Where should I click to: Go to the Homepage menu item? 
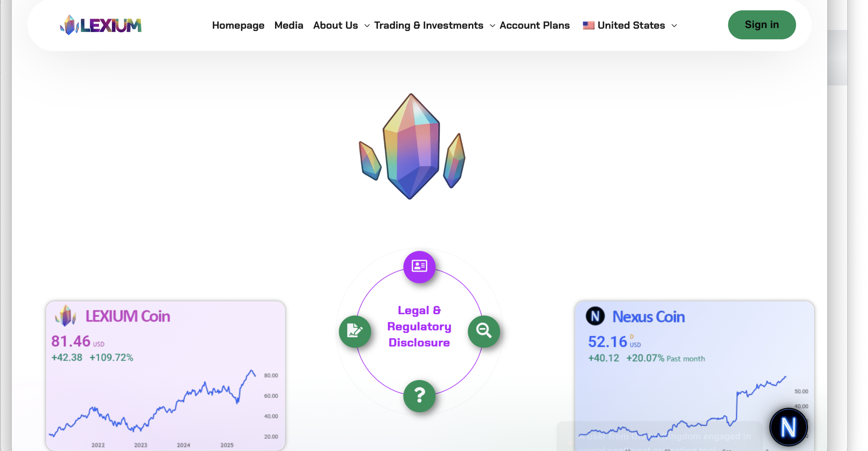point(238,25)
